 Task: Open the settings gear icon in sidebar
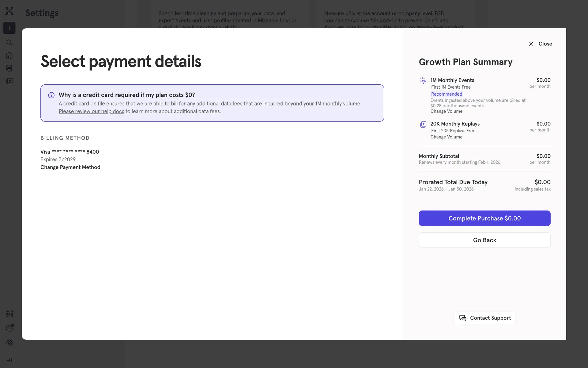[9, 343]
